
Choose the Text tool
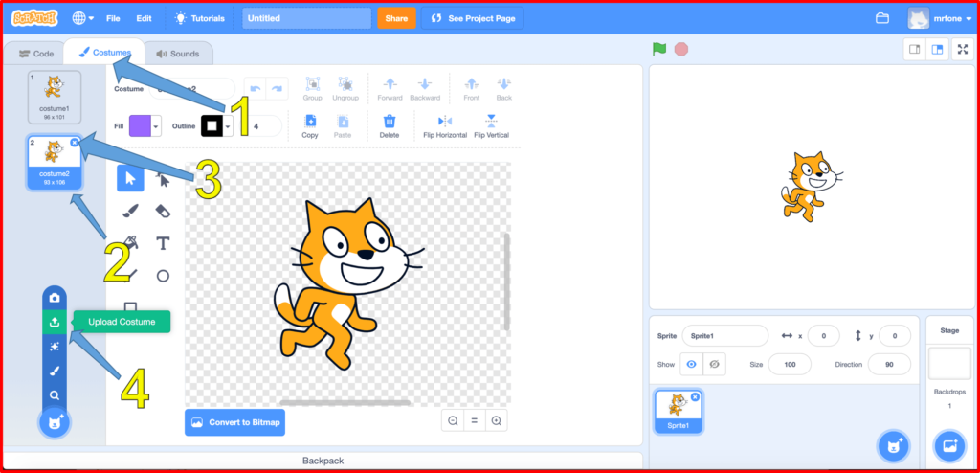tap(163, 243)
